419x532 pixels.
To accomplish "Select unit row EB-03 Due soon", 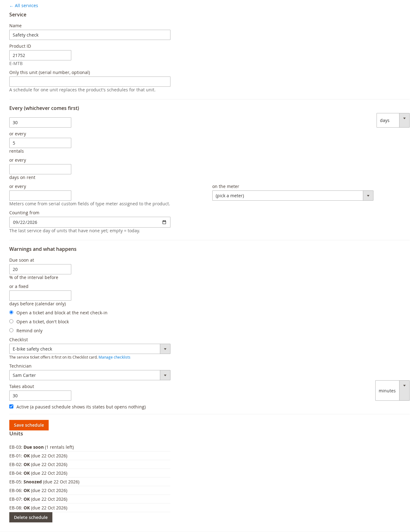I will [90, 447].
